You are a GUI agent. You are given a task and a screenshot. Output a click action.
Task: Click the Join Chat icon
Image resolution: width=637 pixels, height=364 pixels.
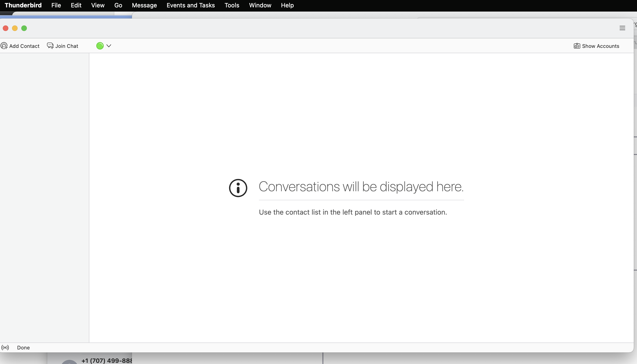[50, 46]
